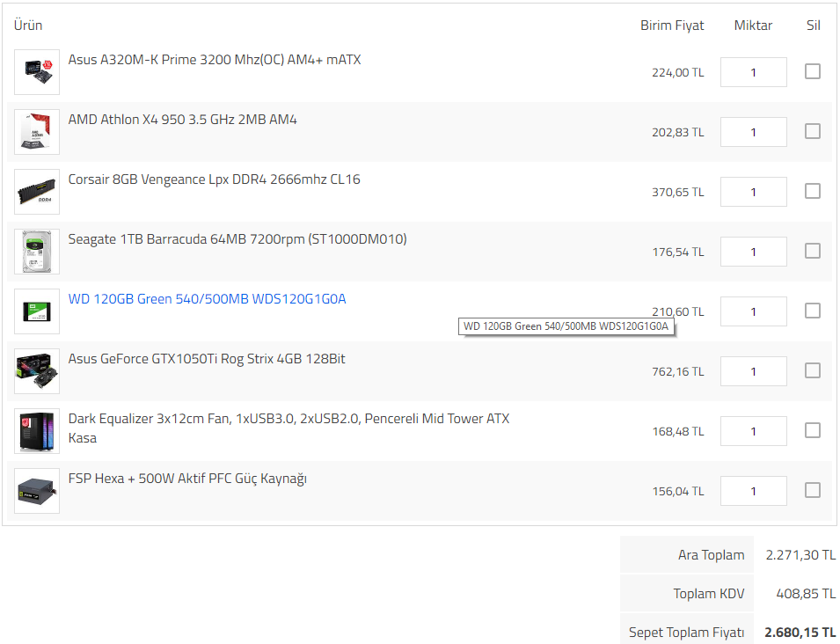Check the delete box for Dark Equalizer case
The width and height of the screenshot is (840, 644).
click(813, 431)
